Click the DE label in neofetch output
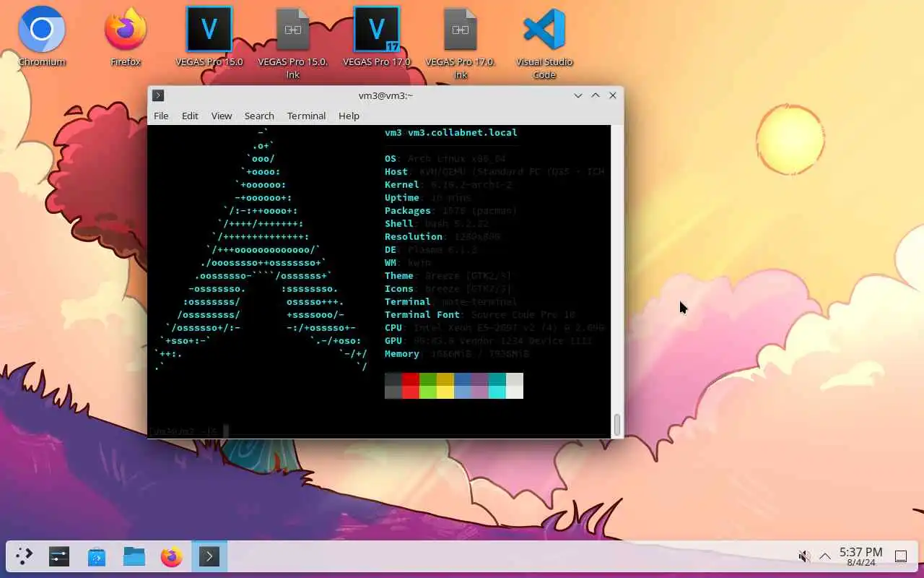Image resolution: width=924 pixels, height=578 pixels. click(391, 249)
